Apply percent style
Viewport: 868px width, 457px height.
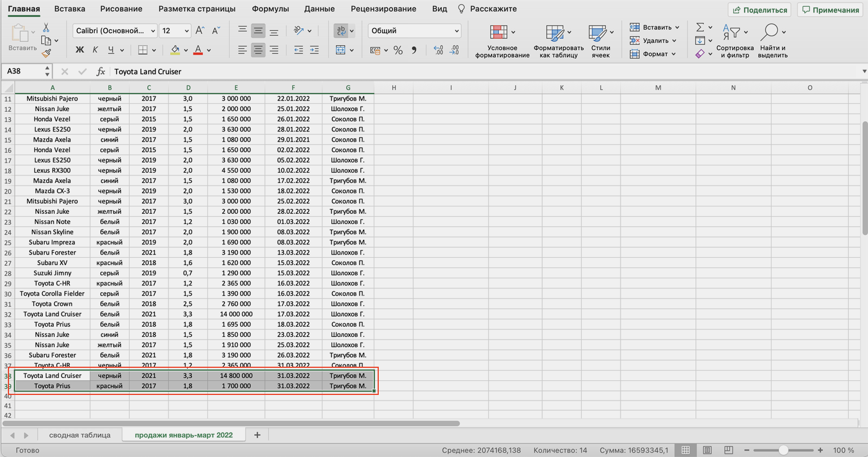pyautogui.click(x=398, y=50)
